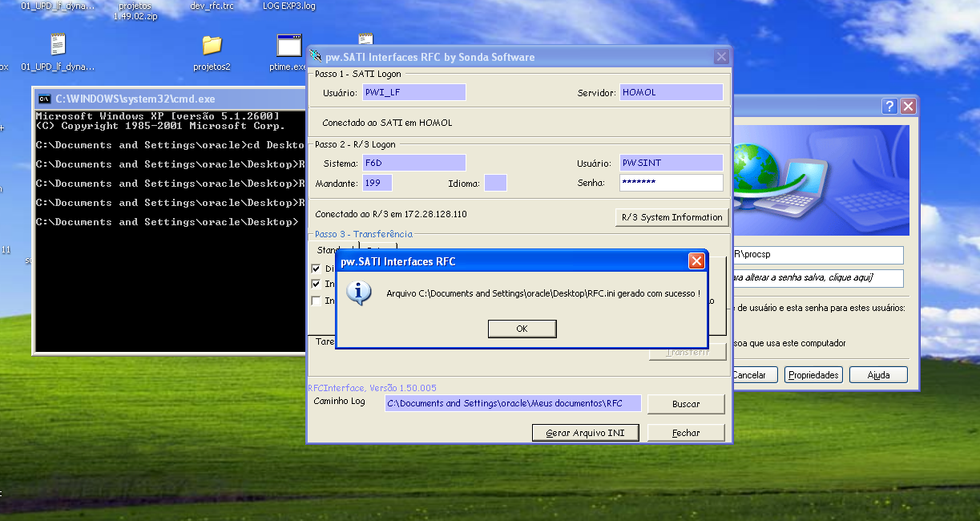Click Buscar to browse log path
980x521 pixels.
coord(686,404)
